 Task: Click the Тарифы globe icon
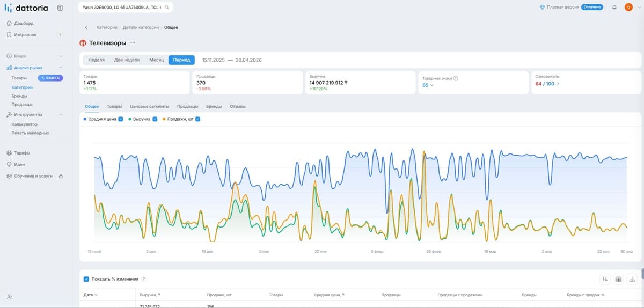(x=9, y=153)
